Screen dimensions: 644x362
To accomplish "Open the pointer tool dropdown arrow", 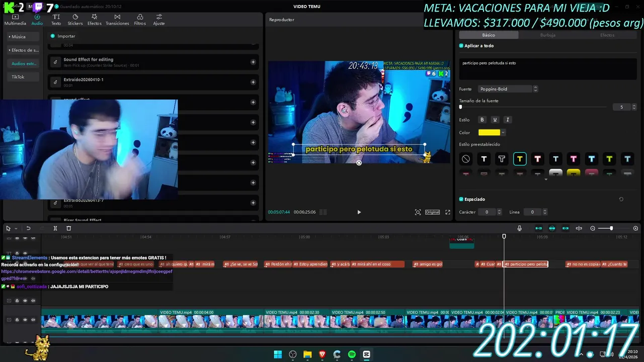I will 16,228.
